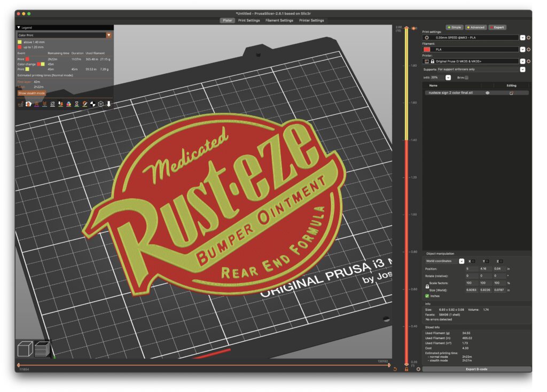Image resolution: width=547 pixels, height=392 pixels.
Task: Expand the Supports dropdown
Action: coord(522,69)
